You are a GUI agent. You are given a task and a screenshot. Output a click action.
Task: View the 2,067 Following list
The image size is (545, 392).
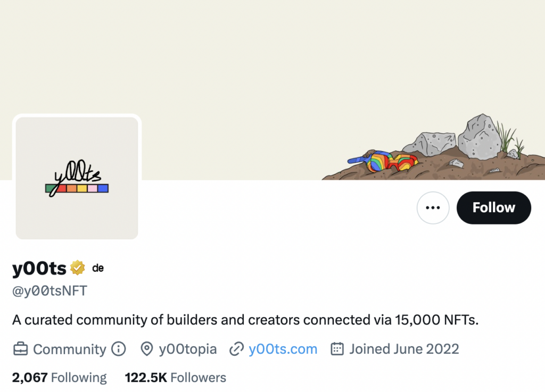pos(59,378)
